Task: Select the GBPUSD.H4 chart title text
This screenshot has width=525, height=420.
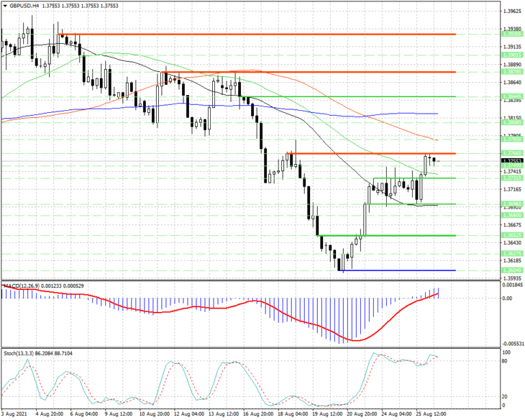Action: pos(22,6)
